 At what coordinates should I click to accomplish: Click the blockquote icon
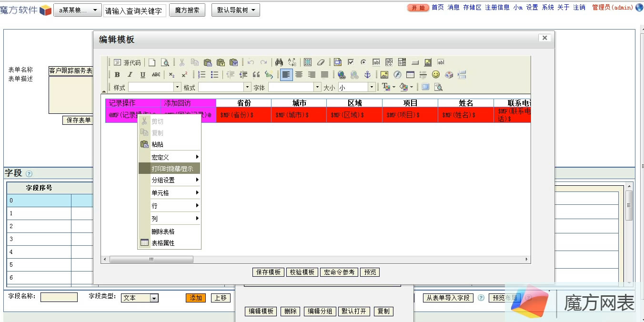(x=256, y=75)
